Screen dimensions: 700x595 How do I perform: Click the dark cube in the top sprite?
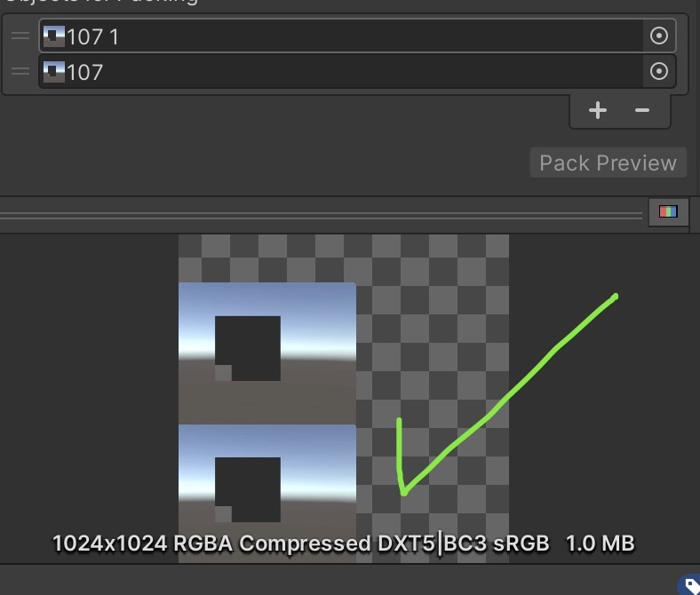click(x=248, y=347)
